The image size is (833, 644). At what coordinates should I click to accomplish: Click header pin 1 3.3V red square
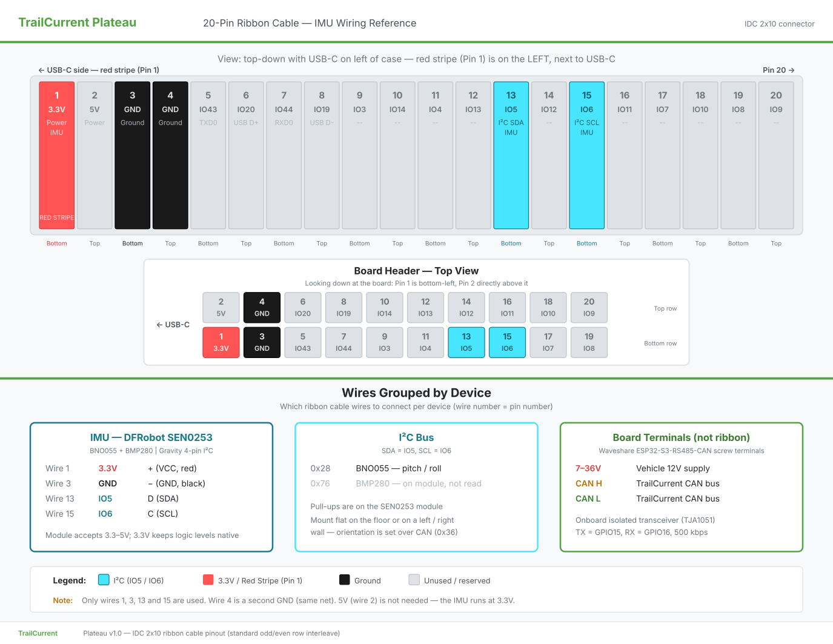[x=221, y=342]
